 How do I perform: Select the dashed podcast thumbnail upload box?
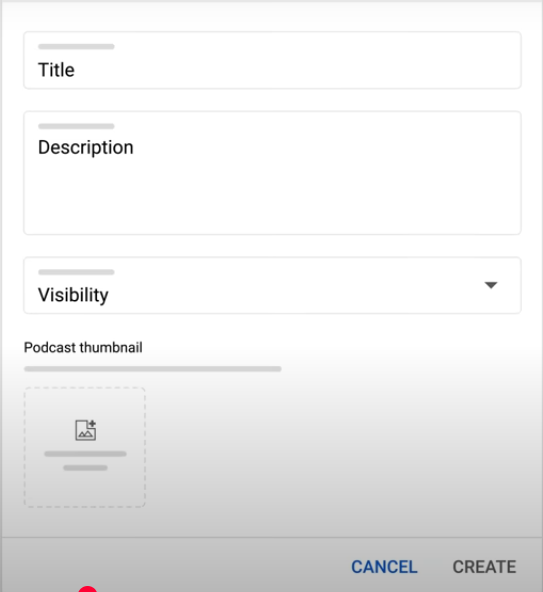point(85,447)
